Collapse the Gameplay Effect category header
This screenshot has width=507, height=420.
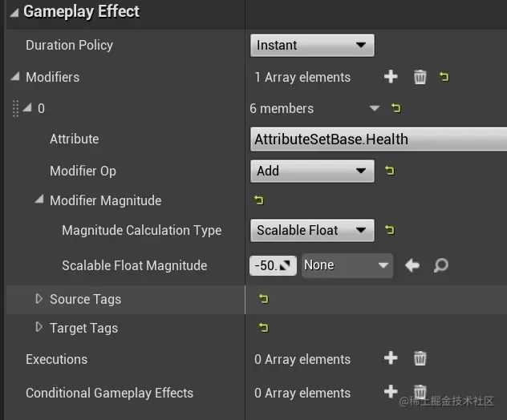tap(14, 12)
